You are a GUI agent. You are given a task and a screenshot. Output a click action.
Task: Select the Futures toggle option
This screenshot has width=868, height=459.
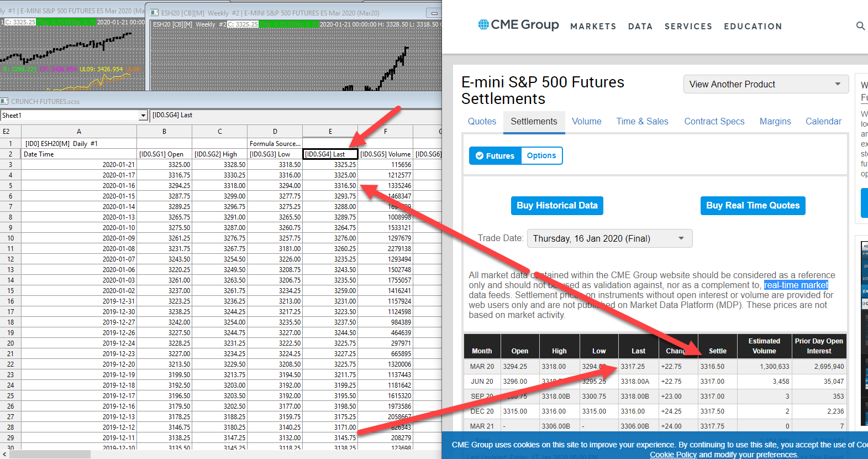(x=495, y=156)
